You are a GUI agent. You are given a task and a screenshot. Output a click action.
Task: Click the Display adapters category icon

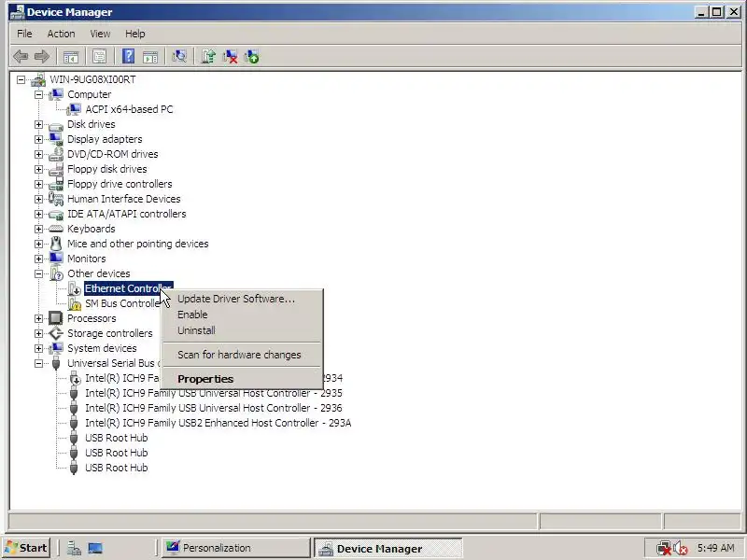[x=56, y=139]
